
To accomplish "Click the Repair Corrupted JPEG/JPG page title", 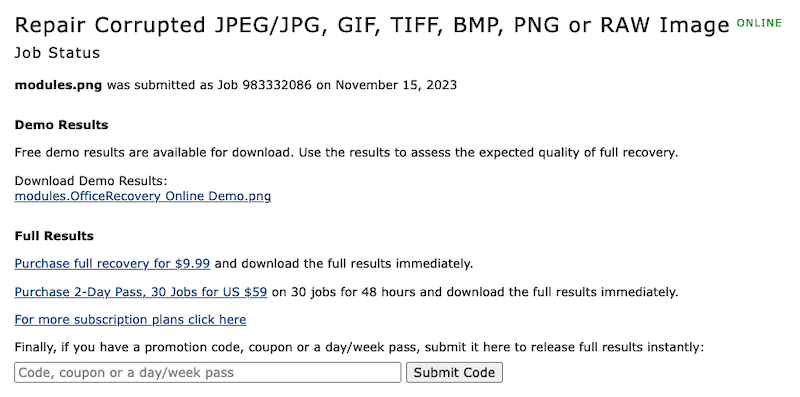I will (x=372, y=26).
